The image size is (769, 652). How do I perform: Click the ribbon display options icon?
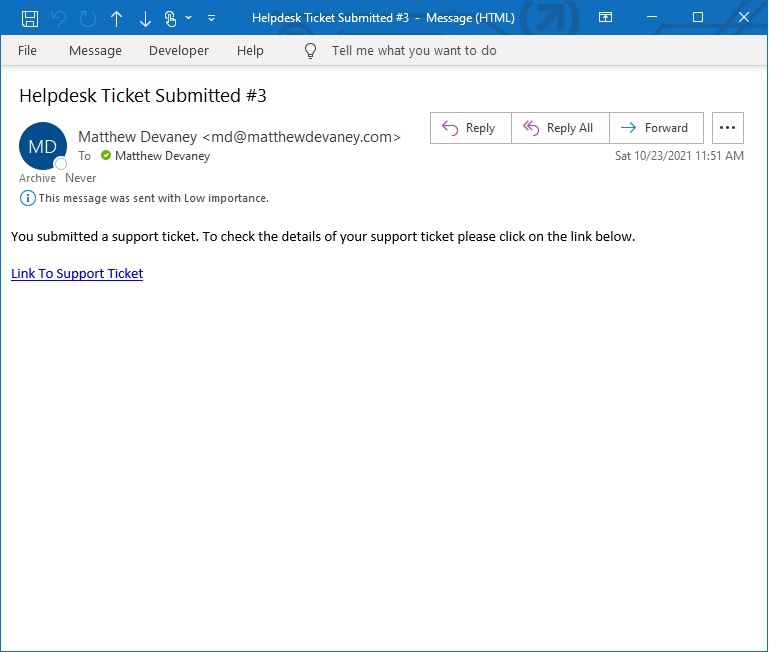[x=605, y=18]
